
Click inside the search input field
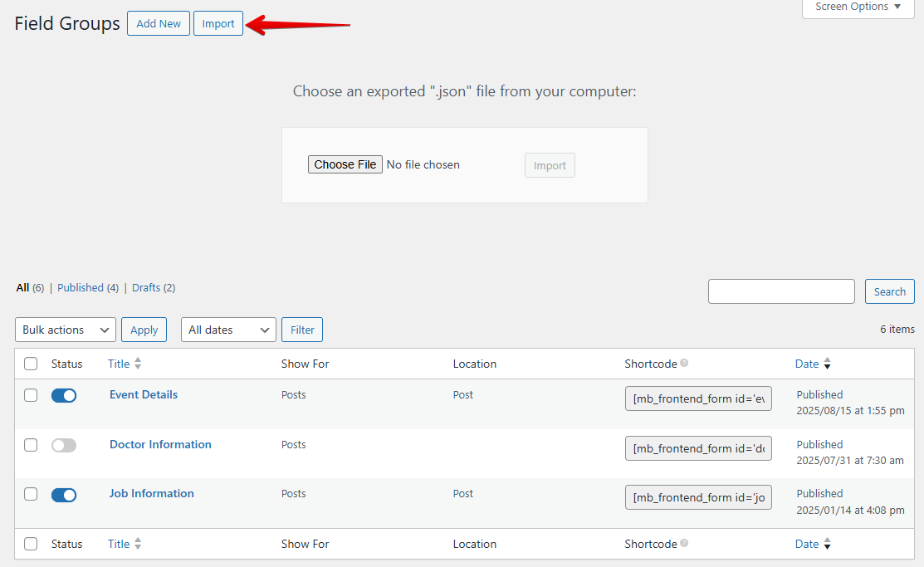point(780,291)
